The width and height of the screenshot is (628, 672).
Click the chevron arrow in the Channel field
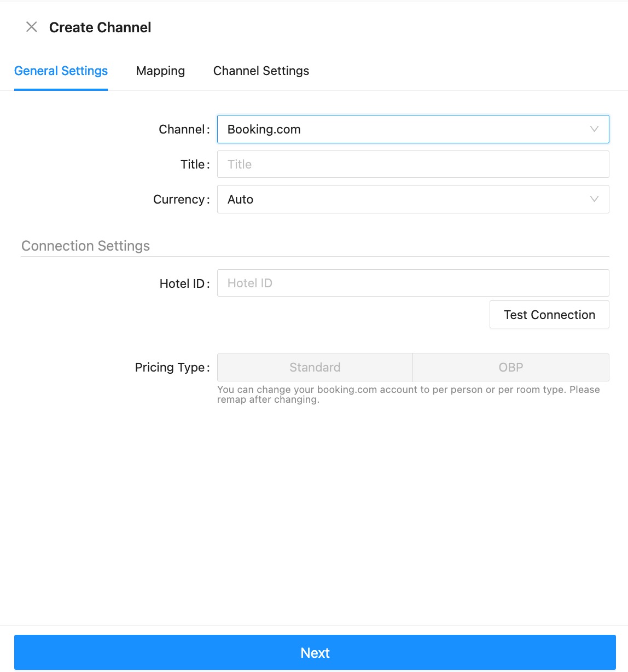pyautogui.click(x=594, y=129)
